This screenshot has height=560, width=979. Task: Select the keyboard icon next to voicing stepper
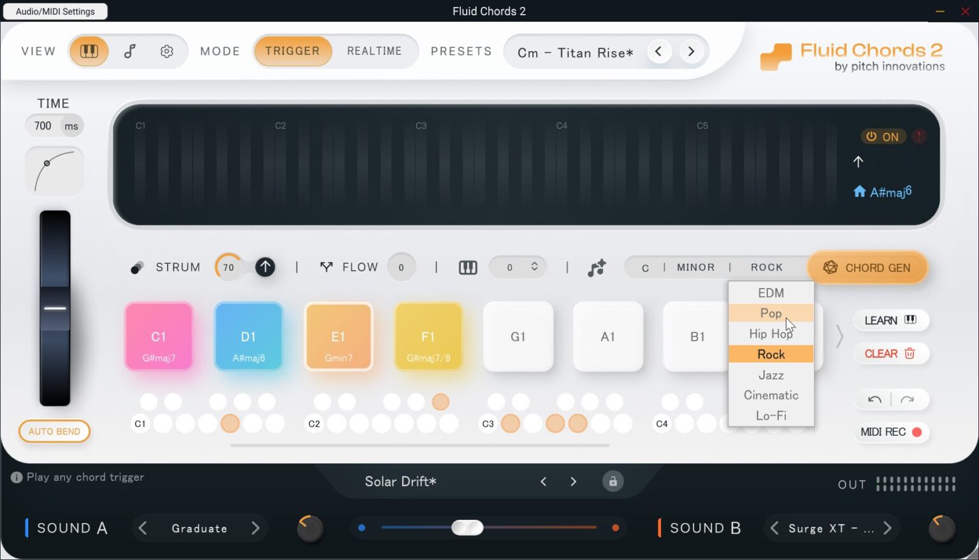[x=468, y=267]
